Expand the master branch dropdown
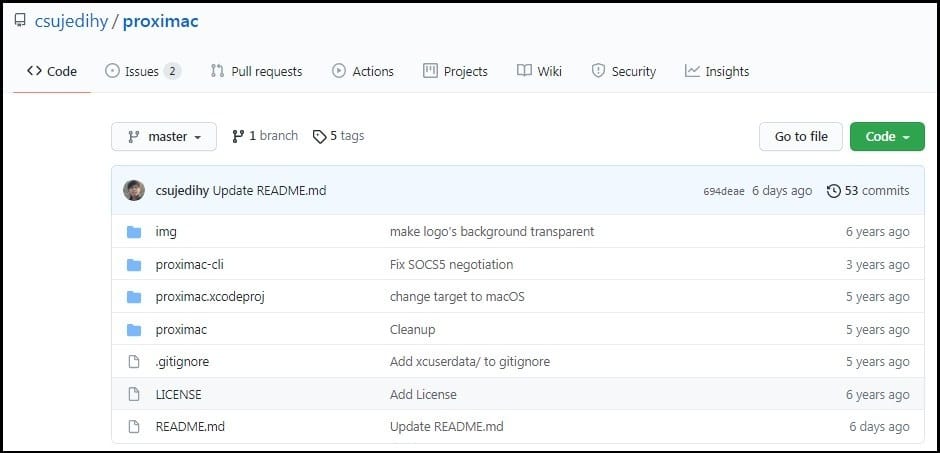940x453 pixels. (x=164, y=137)
